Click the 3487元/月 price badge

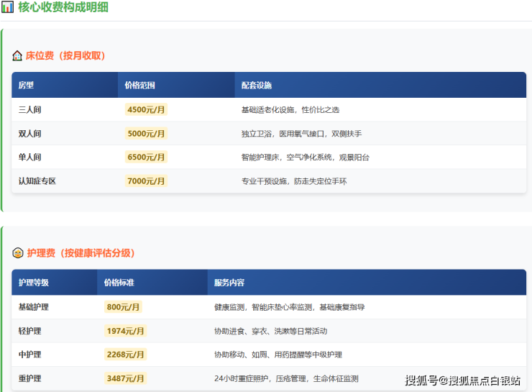[x=126, y=378]
